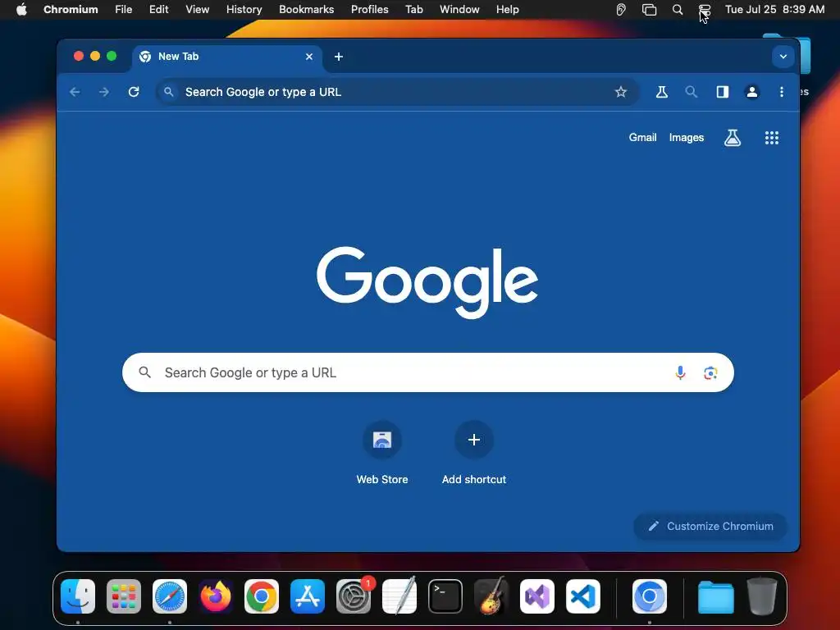Launch Firefox from the Dock

coord(216,596)
